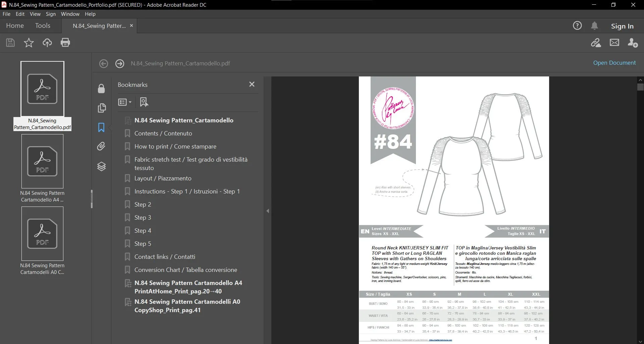Open the Page Thumbnails panel icon
This screenshot has height=344, width=644.
pos(101,108)
